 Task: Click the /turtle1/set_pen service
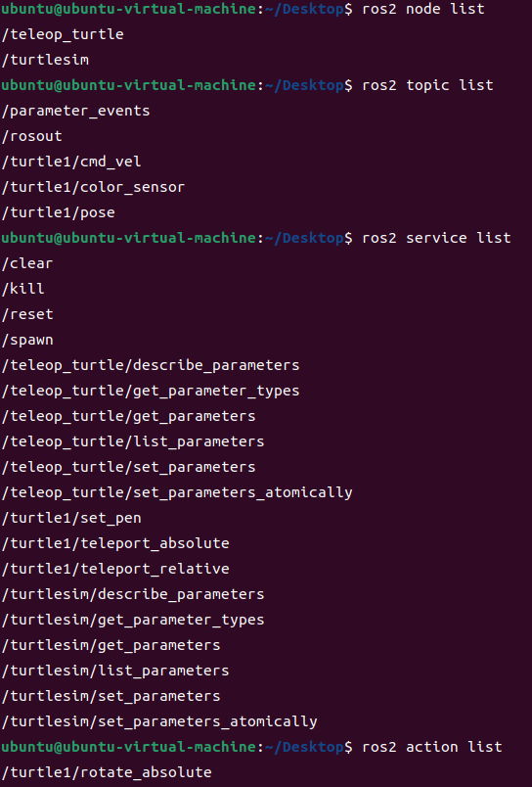pos(71,518)
